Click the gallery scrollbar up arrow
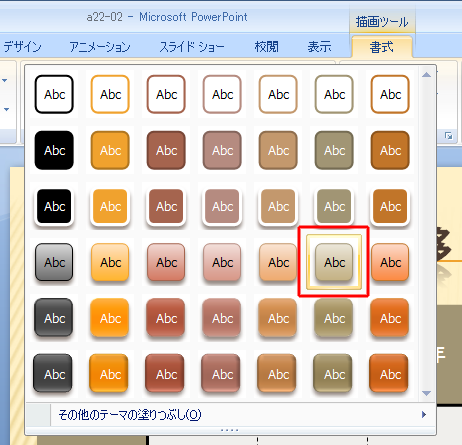 [426, 75]
